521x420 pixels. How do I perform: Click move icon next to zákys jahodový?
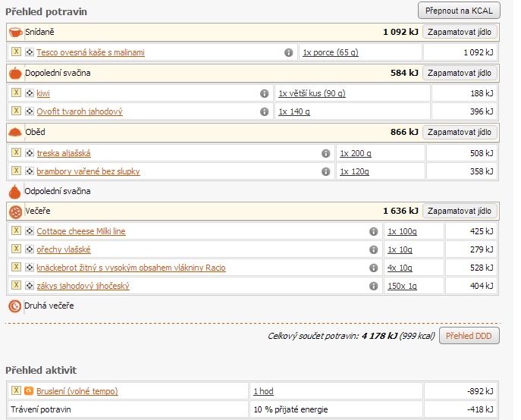29,286
